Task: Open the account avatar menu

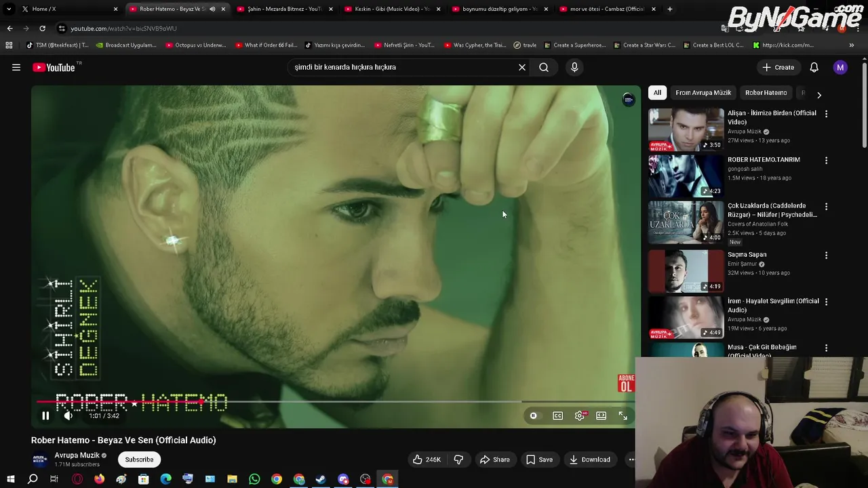Action: [x=840, y=67]
